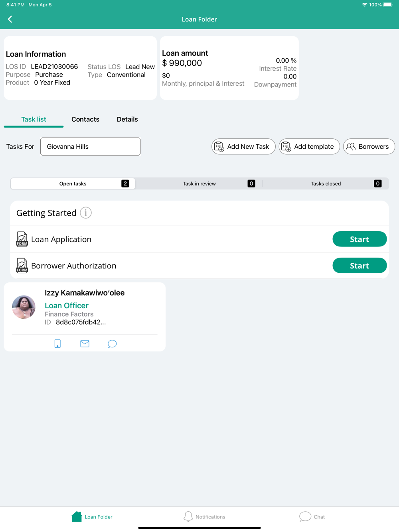Image resolution: width=399 pixels, height=532 pixels.
Task: Message loan officer via chat bubble icon
Action: pyautogui.click(x=112, y=344)
